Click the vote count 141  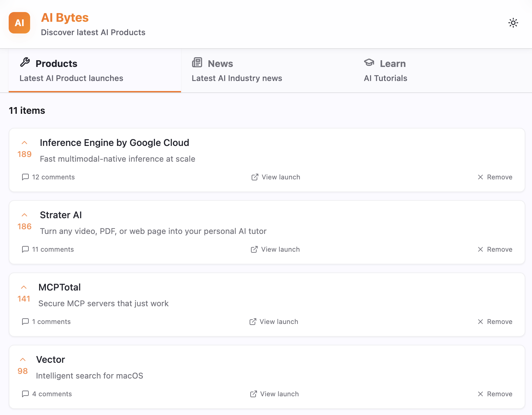click(24, 299)
